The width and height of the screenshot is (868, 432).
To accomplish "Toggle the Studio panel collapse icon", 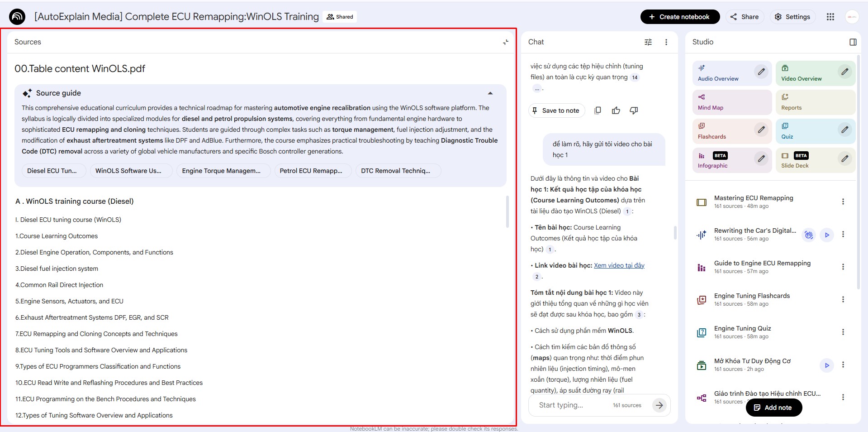I will pos(853,42).
